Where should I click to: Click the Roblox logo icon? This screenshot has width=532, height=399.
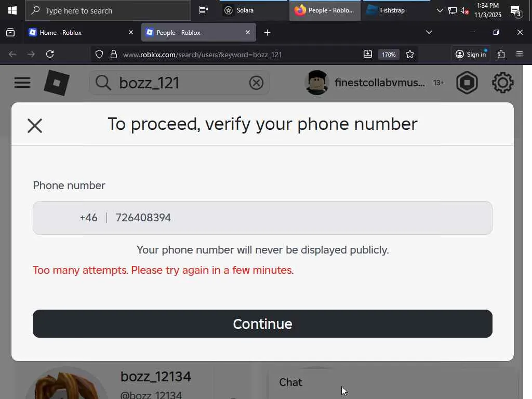pyautogui.click(x=57, y=83)
